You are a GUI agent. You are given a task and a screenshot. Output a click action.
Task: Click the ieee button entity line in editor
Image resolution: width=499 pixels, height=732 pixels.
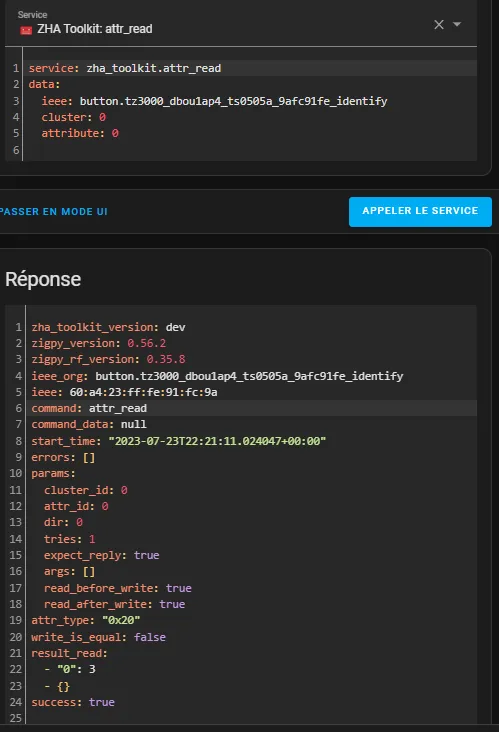pos(214,101)
